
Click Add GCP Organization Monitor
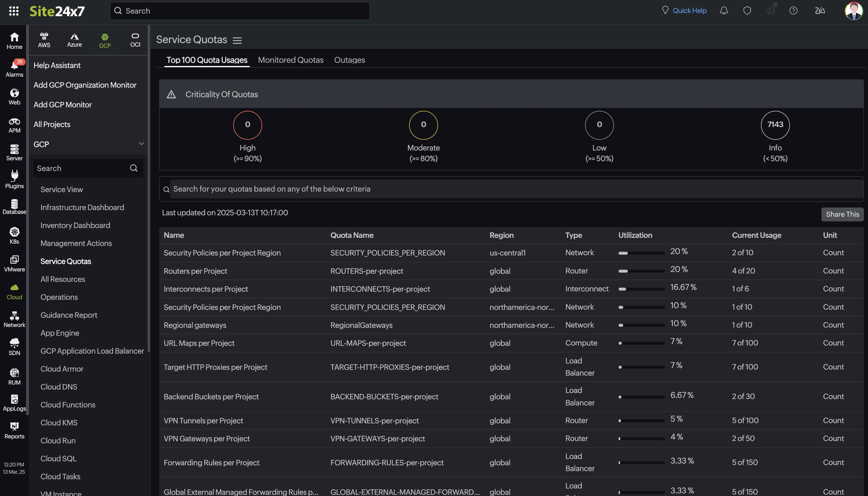tap(85, 85)
